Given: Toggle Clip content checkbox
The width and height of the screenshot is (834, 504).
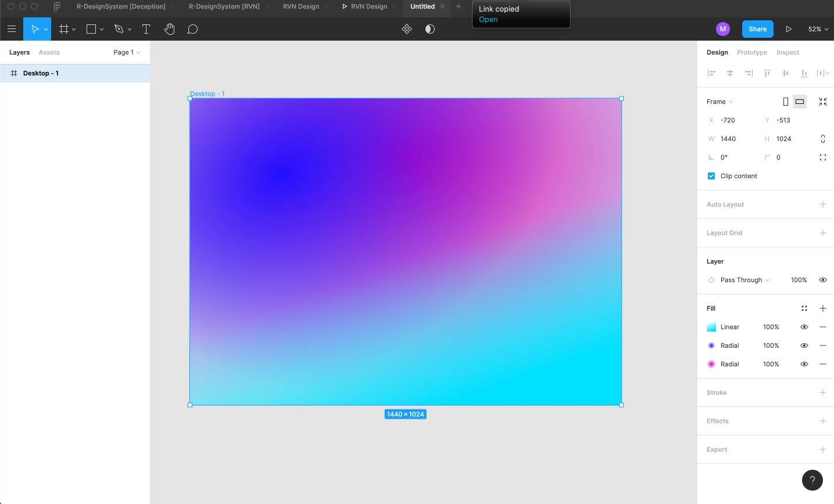Looking at the screenshot, I should [x=711, y=176].
